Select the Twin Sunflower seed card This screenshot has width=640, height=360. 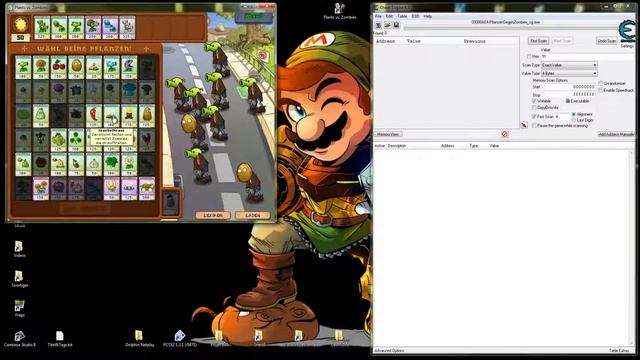pyautogui.click(x=41, y=189)
